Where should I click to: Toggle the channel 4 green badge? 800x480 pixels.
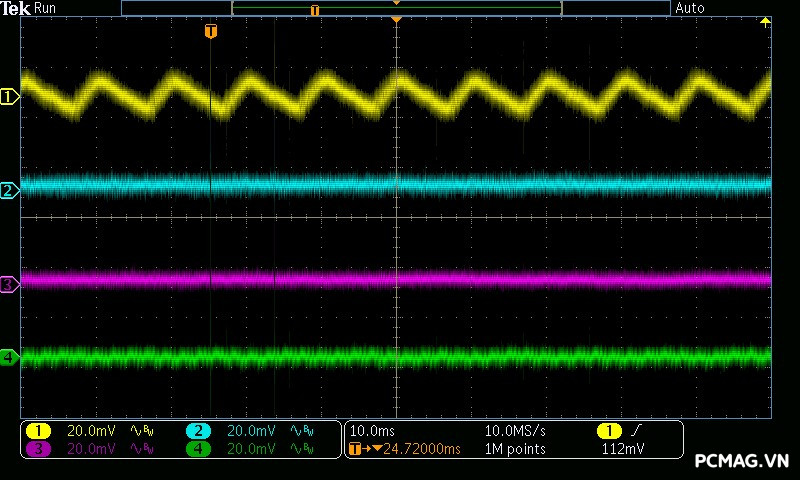tap(198, 449)
